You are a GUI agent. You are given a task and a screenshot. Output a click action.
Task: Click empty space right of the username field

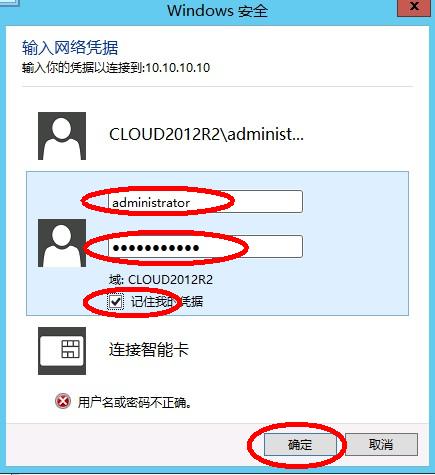pos(355,202)
